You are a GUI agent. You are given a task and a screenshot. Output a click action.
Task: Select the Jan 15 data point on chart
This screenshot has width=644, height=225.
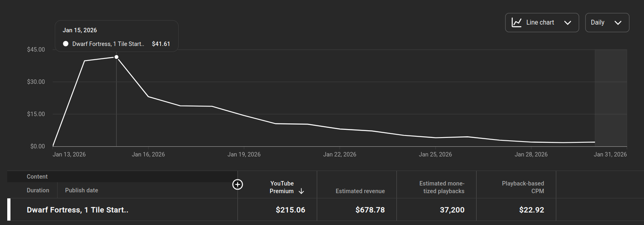click(116, 57)
